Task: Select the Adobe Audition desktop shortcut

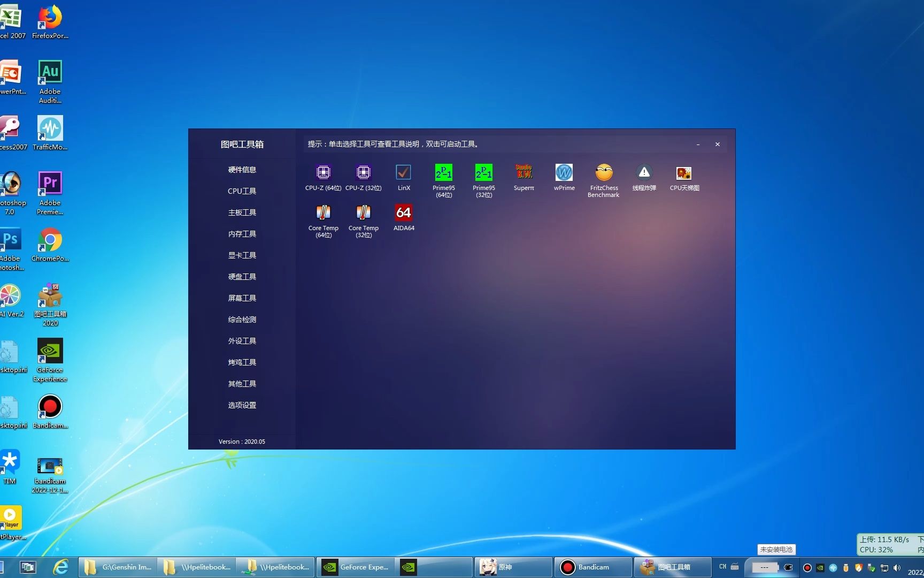Action: click(x=50, y=81)
